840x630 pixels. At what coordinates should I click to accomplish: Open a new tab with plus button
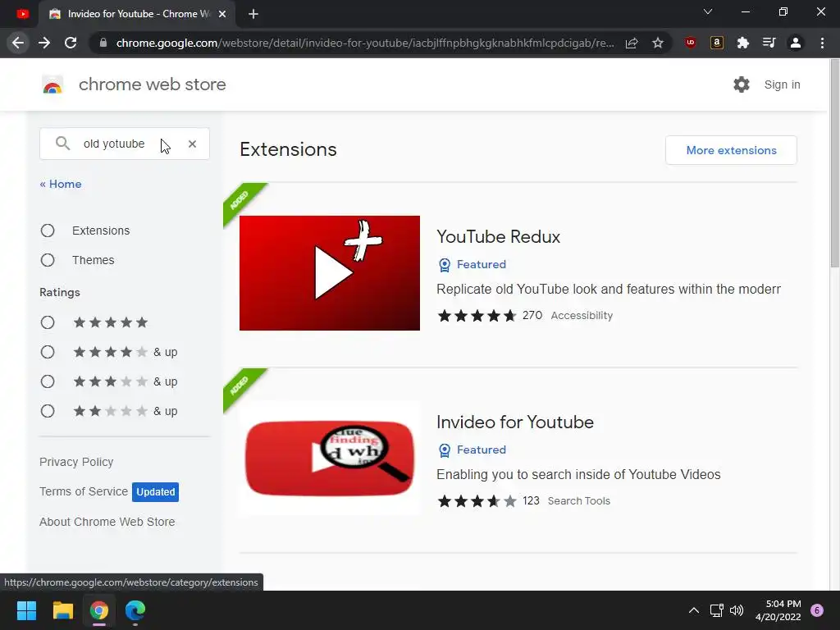(x=253, y=14)
